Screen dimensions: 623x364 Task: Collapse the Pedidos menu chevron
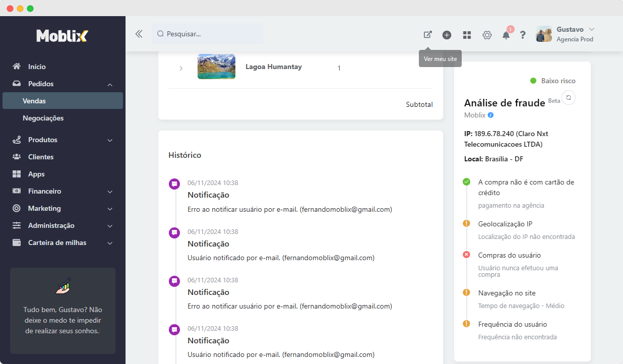(110, 84)
